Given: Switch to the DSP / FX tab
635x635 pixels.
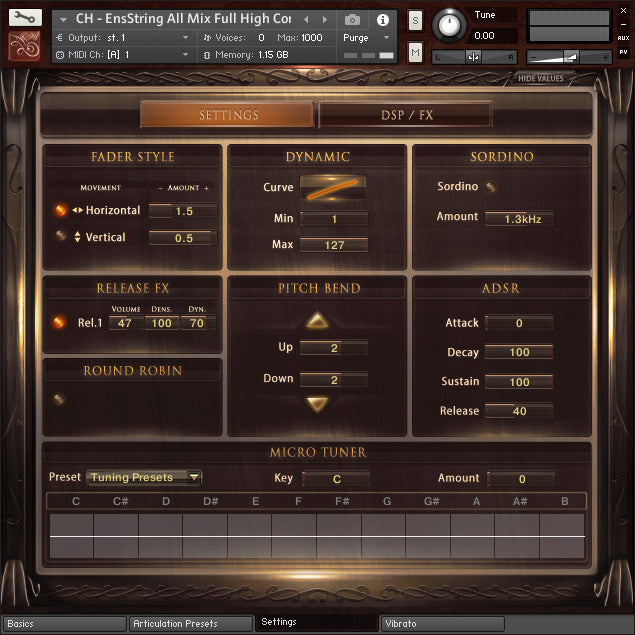Looking at the screenshot, I should tap(406, 115).
